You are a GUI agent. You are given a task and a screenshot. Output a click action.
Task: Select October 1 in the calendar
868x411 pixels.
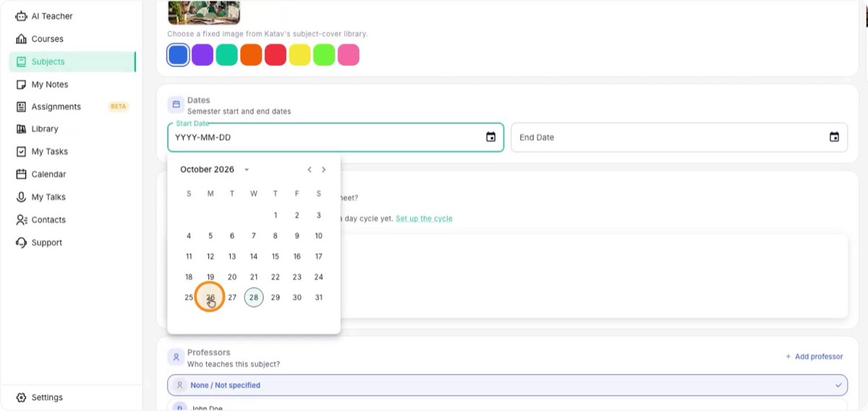coord(276,215)
